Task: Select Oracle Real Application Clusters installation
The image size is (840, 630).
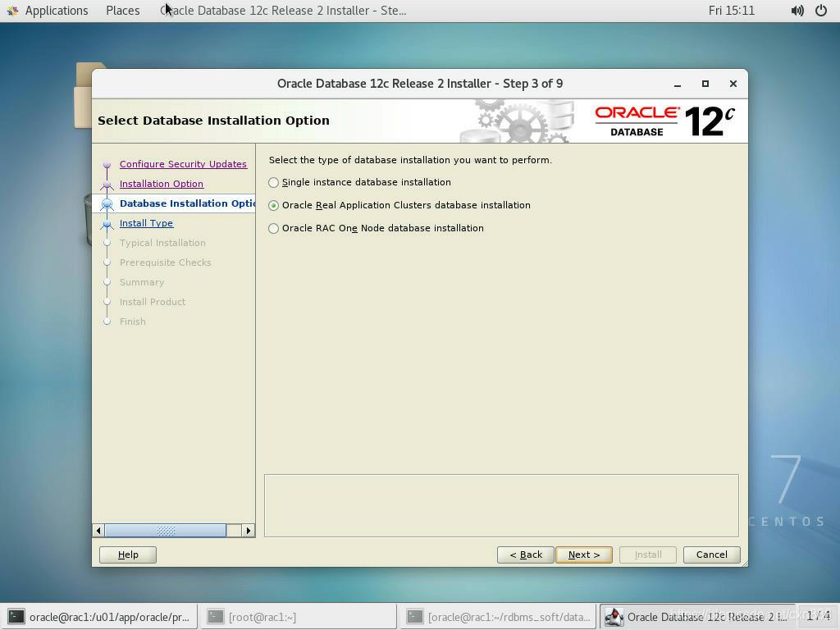Action: (274, 205)
